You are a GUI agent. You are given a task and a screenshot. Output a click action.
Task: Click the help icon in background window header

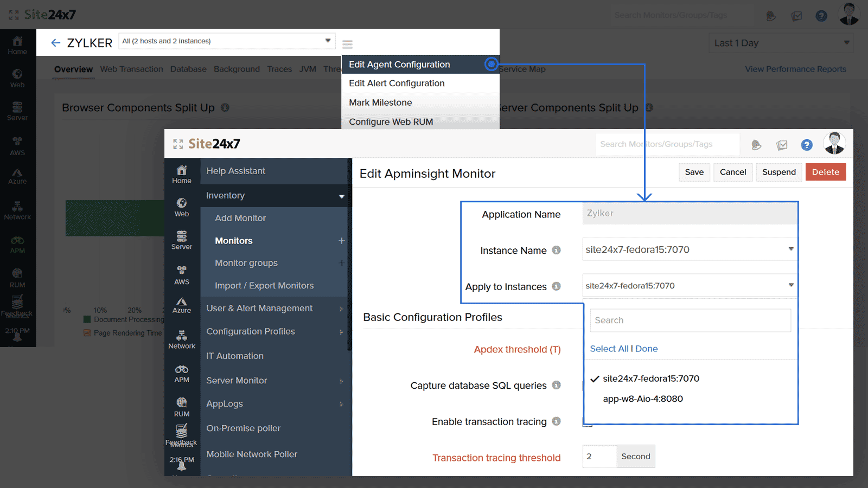point(821,16)
